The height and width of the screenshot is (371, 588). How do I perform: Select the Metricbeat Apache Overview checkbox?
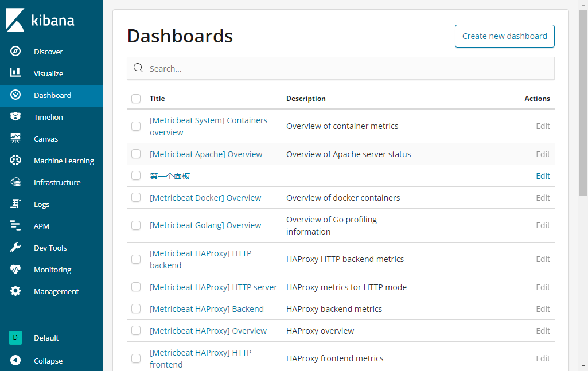136,154
